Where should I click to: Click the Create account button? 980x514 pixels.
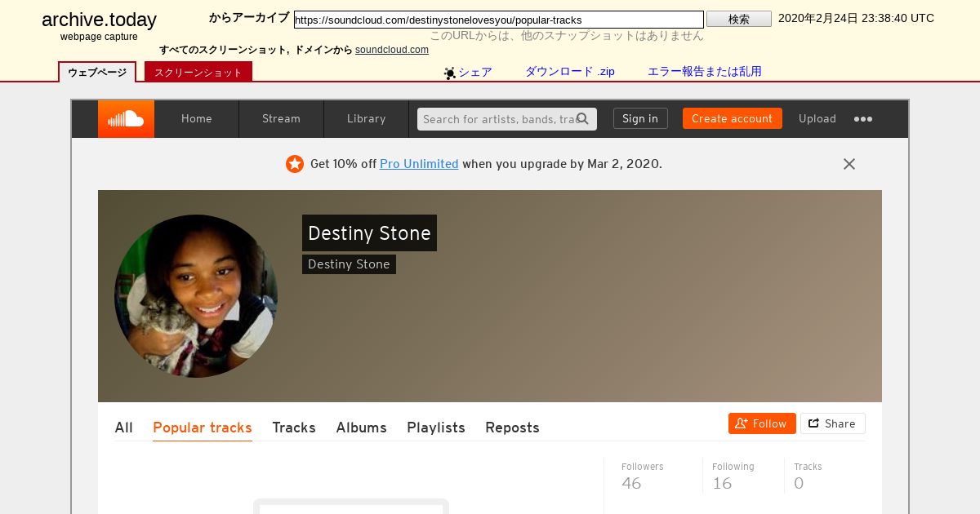click(733, 119)
